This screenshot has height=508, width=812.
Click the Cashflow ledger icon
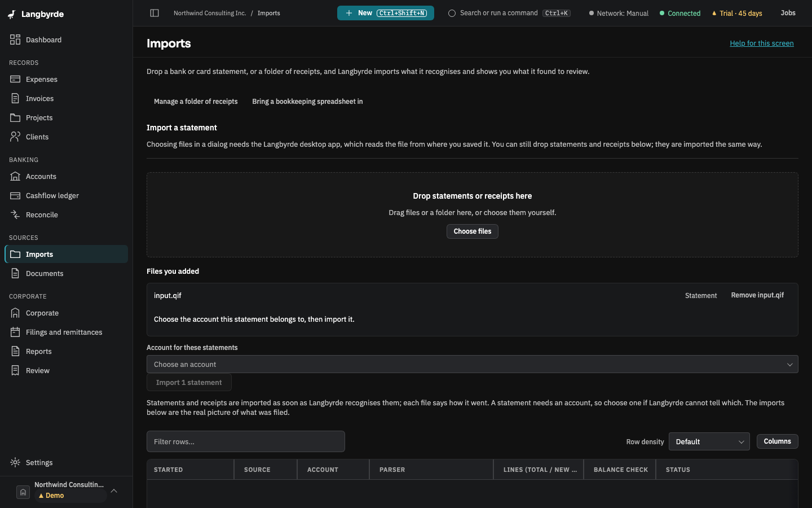click(15, 195)
